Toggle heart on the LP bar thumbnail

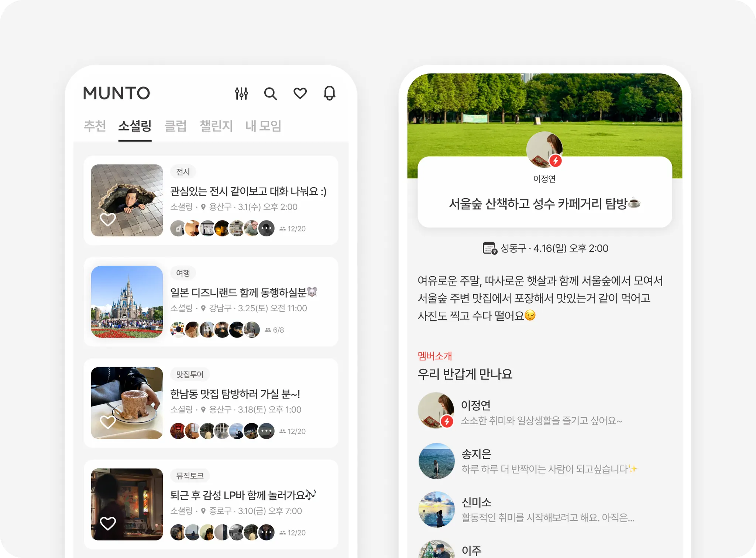tap(108, 523)
